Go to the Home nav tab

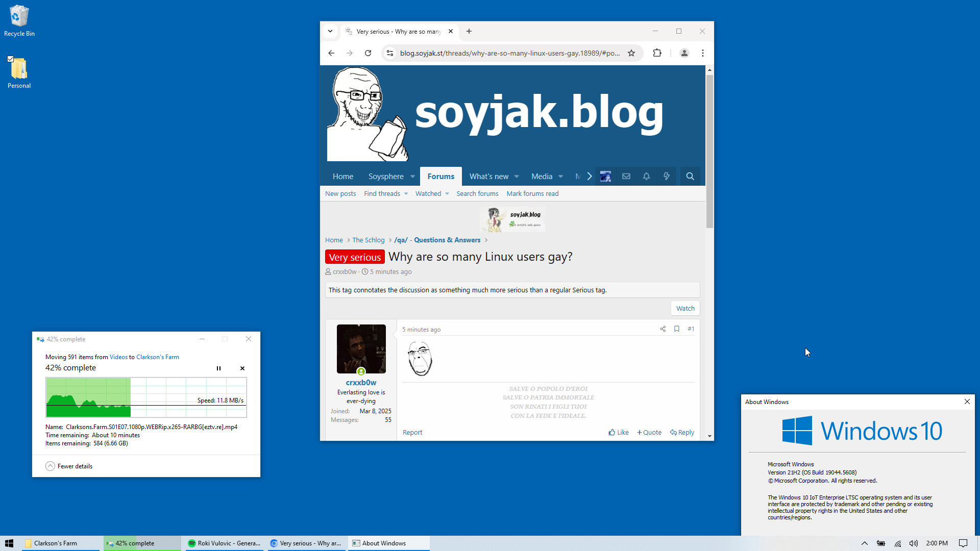(343, 177)
